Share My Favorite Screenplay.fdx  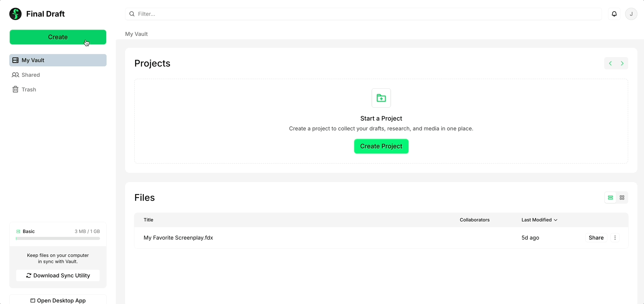coord(596,238)
